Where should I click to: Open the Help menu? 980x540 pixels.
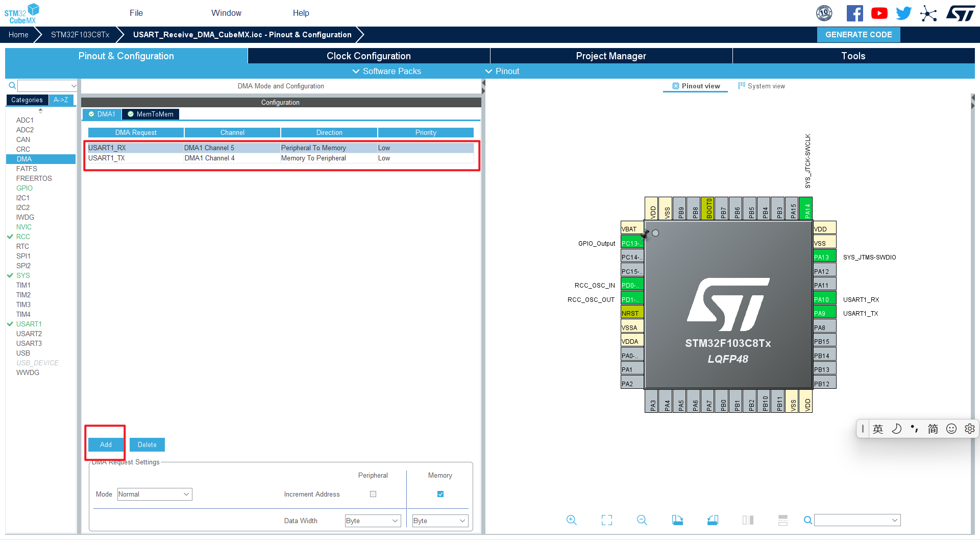click(301, 13)
